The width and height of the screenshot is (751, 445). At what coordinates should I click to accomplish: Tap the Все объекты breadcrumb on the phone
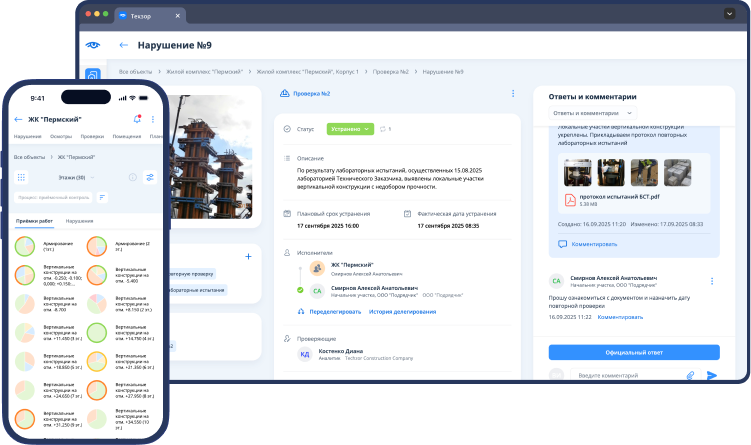tap(29, 157)
